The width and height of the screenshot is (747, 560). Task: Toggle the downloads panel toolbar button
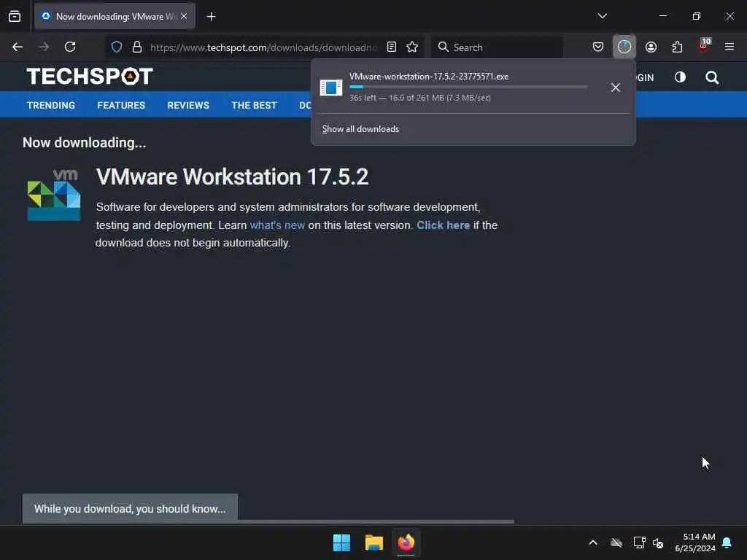point(624,47)
